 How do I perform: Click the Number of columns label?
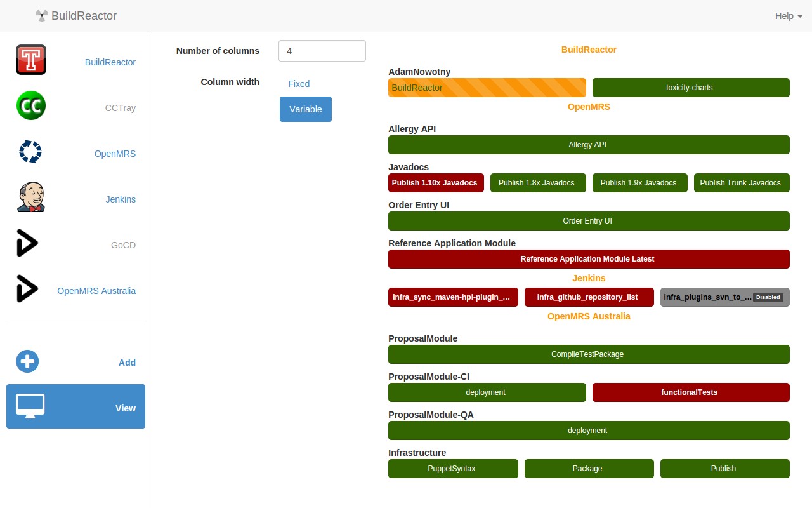218,51
